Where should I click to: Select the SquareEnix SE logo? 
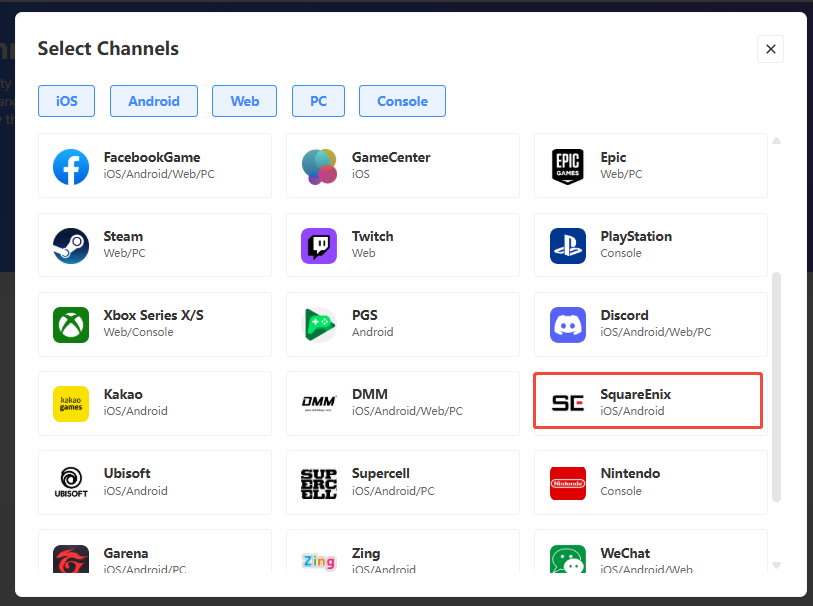[568, 403]
